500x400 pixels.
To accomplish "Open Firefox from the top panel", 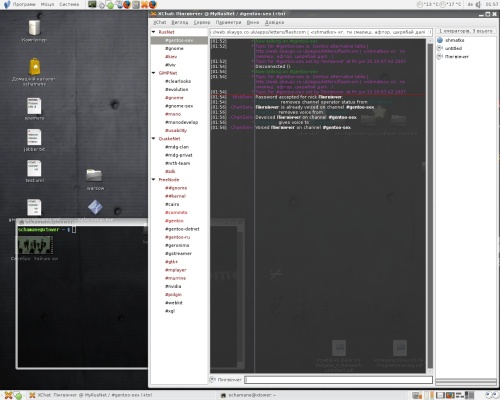I will pos(127,5).
